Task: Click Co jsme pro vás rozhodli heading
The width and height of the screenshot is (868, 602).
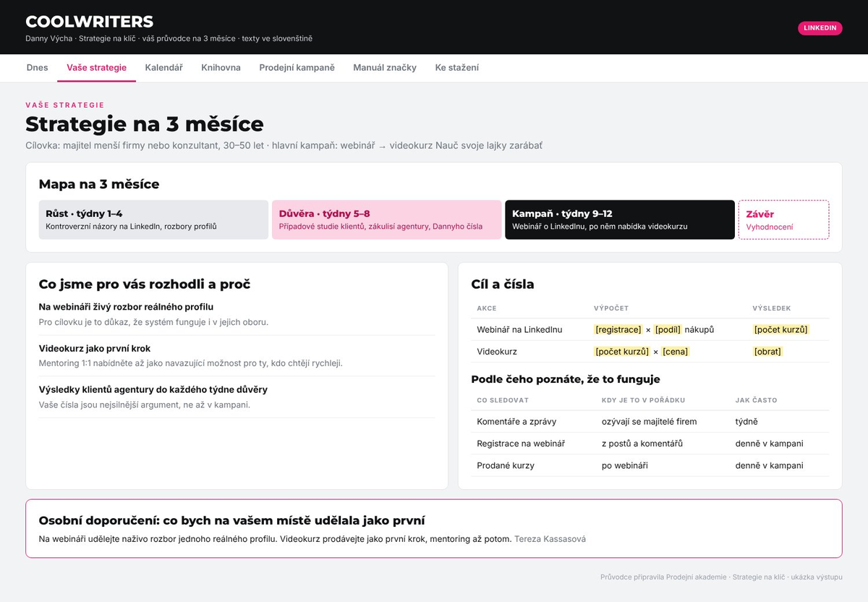Action: pyautogui.click(x=145, y=284)
